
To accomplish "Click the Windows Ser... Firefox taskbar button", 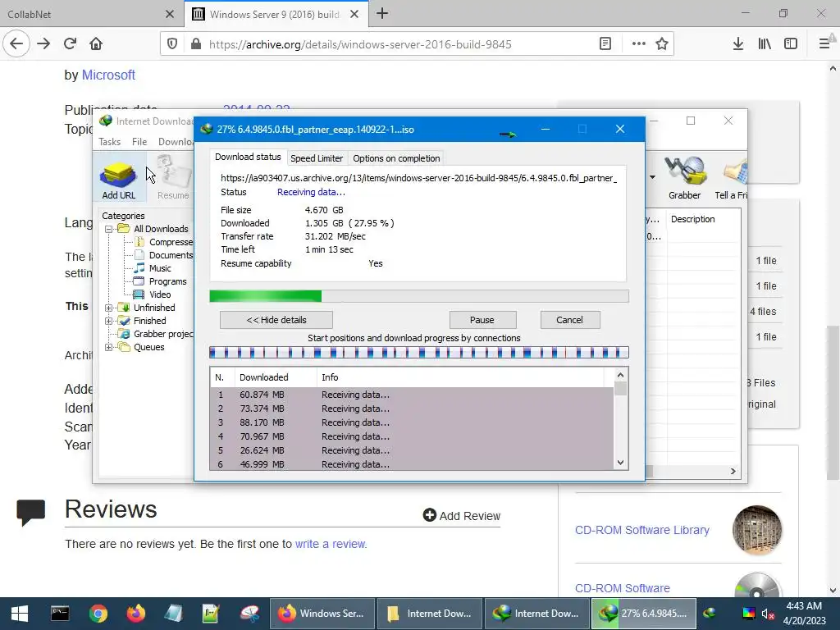I will point(322,614).
